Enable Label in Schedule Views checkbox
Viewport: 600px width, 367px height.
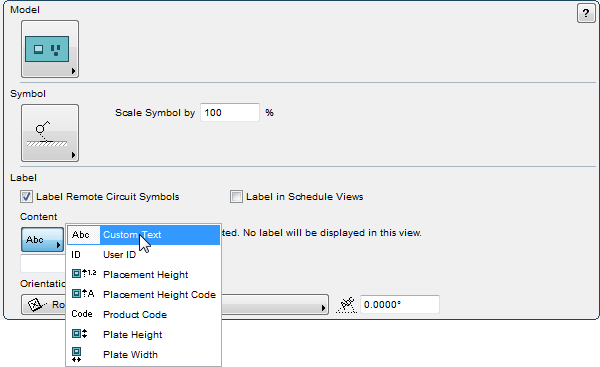(x=236, y=197)
